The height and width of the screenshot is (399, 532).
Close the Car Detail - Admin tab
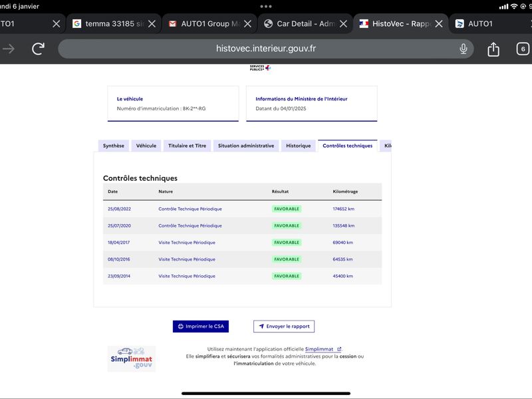tap(343, 24)
